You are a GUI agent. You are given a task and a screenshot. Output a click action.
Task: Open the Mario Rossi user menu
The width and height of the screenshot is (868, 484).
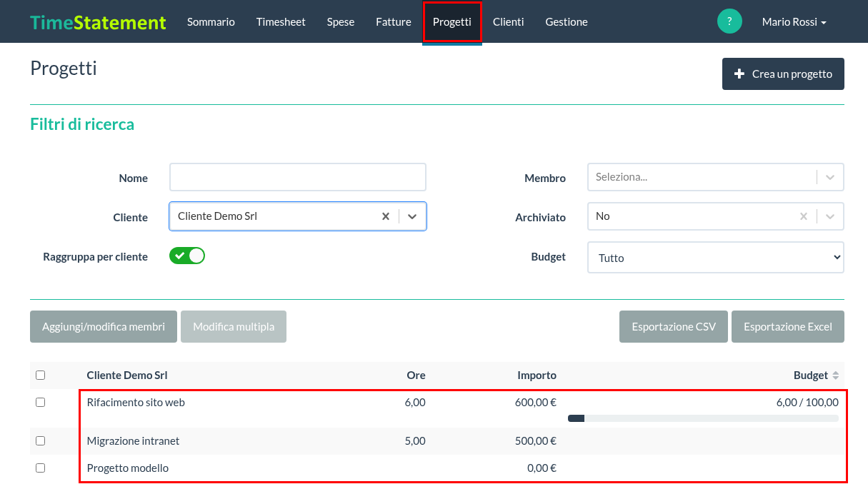(794, 22)
